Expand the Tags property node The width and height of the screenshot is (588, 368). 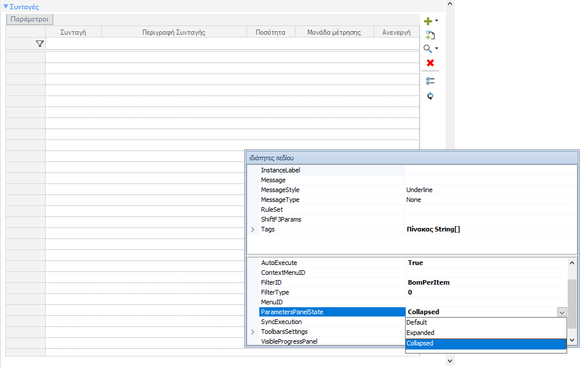pyautogui.click(x=253, y=229)
